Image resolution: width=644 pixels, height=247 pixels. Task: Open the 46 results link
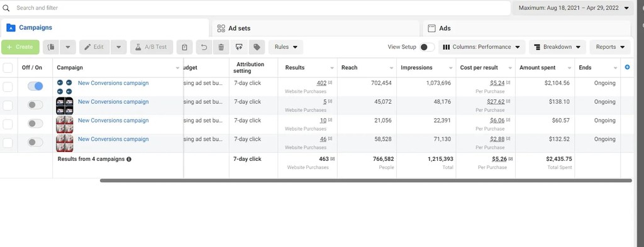coord(323,139)
